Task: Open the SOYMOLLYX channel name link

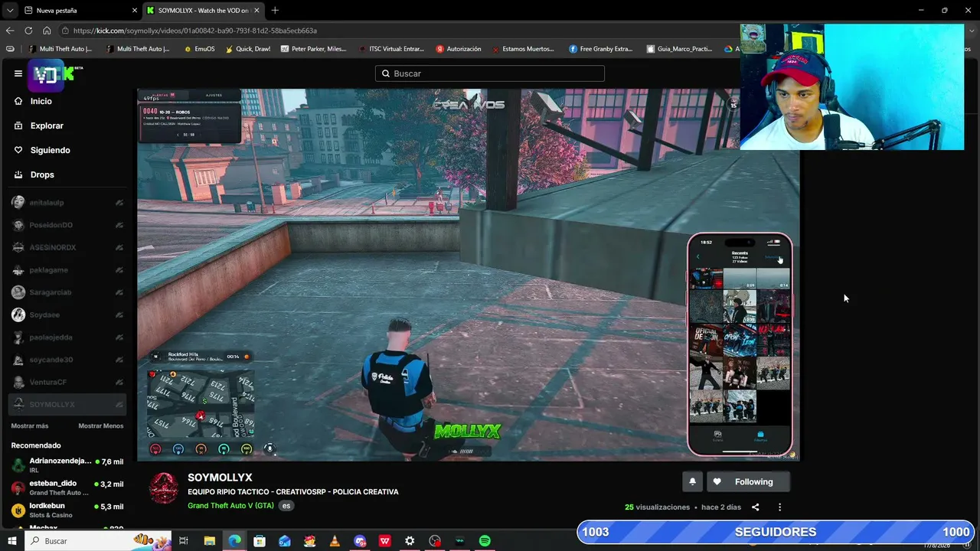Action: click(220, 478)
